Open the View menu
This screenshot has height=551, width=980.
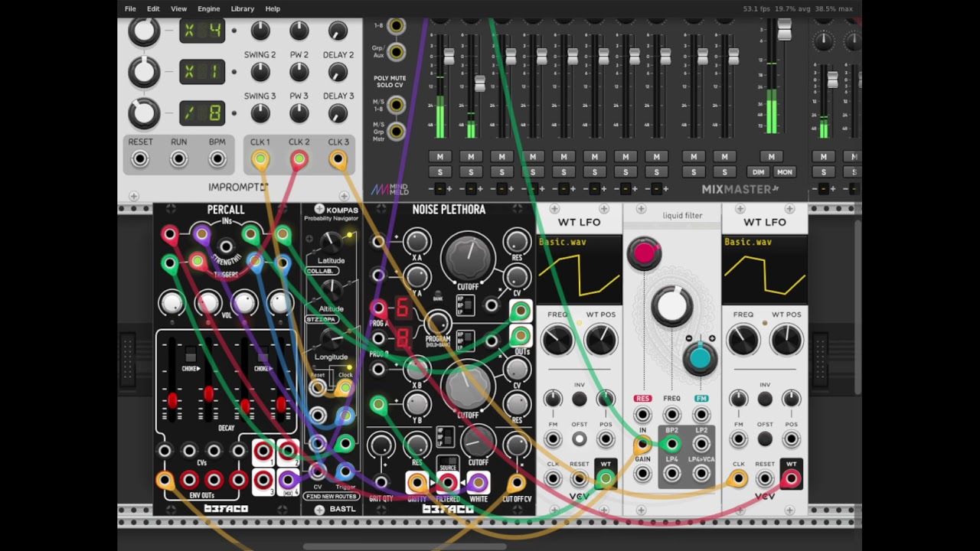point(178,8)
